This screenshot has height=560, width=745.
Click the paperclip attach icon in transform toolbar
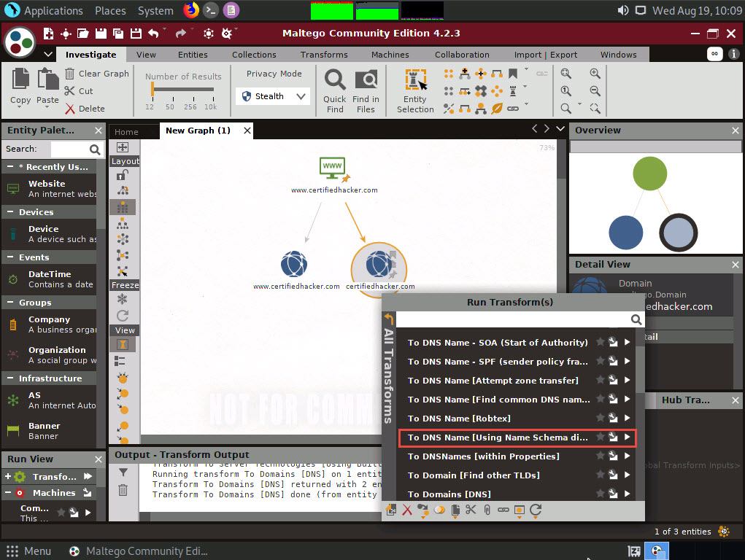(487, 510)
